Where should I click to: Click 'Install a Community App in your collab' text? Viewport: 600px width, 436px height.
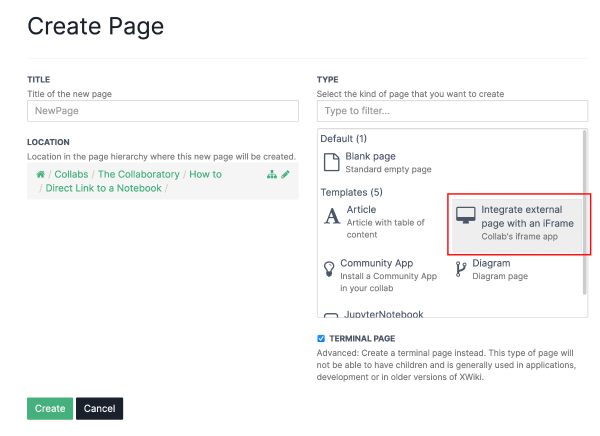pos(388,282)
